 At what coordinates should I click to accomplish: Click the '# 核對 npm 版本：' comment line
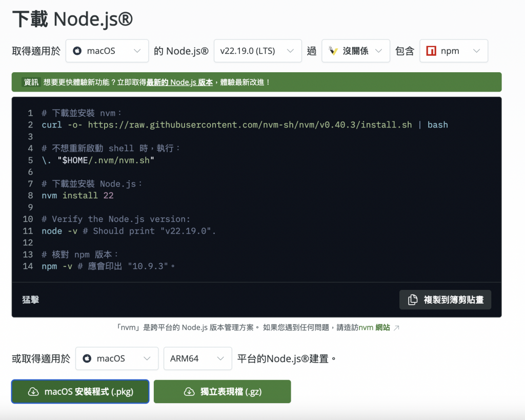coord(79,255)
